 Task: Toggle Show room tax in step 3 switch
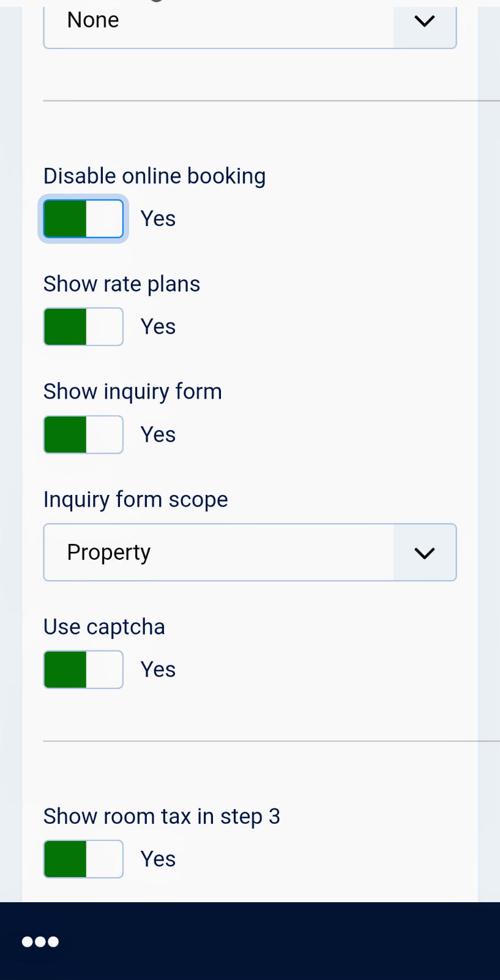(x=83, y=859)
